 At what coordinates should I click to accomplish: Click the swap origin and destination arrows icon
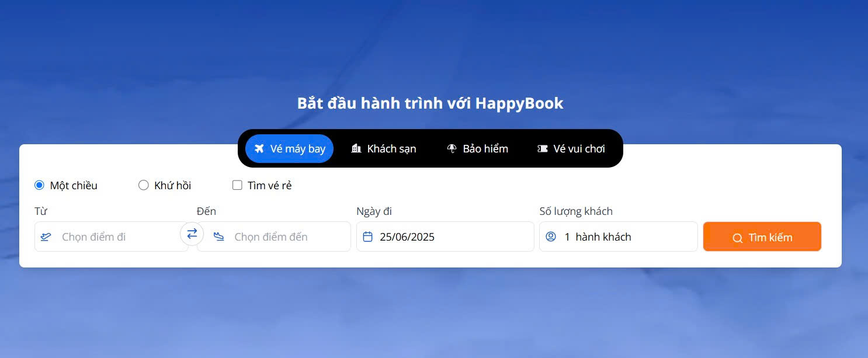192,234
